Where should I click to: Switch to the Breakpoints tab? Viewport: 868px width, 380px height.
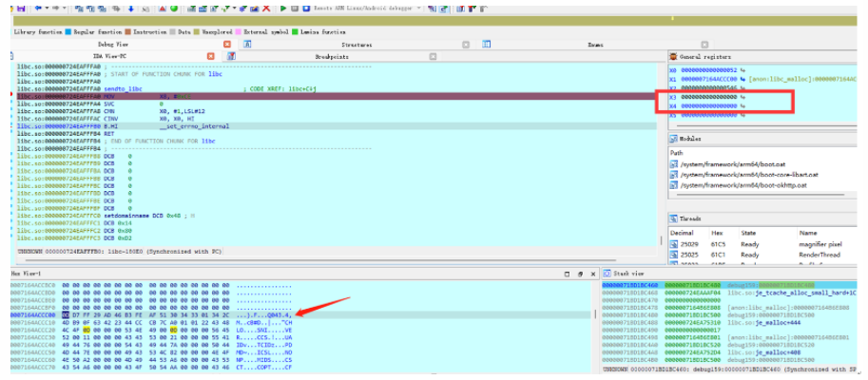(332, 56)
